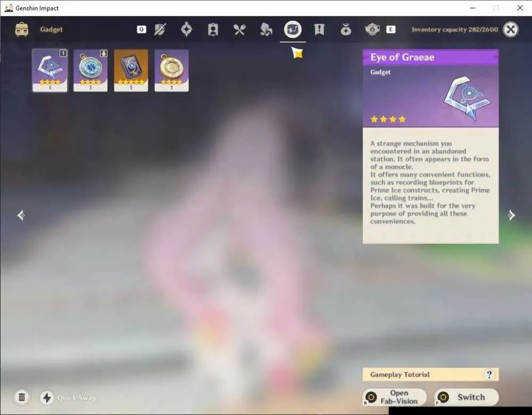Click the Quick Swap label

[x=77, y=397]
